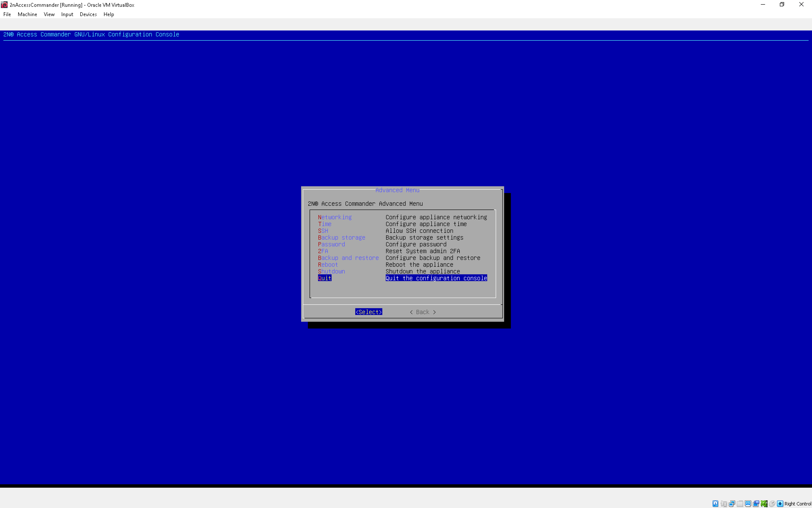Viewport: 812px width, 508px height.
Task: Click 'Reboot the appliance' description
Action: pos(419,265)
